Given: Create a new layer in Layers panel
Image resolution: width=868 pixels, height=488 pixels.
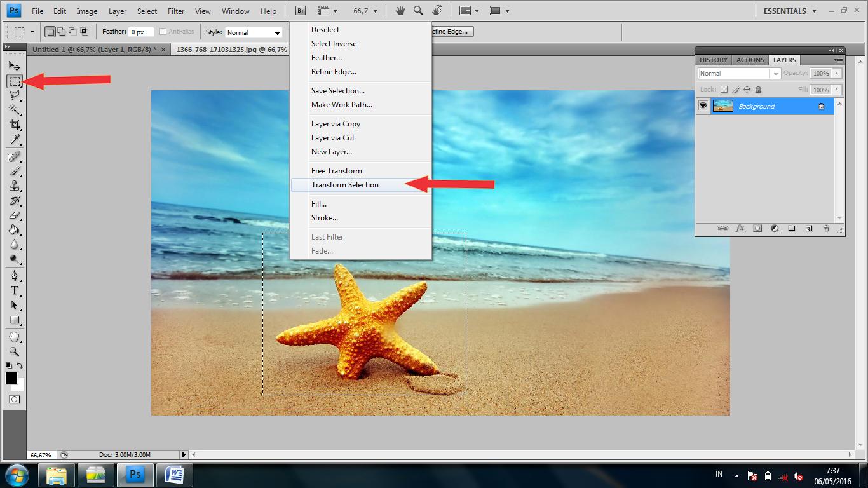Looking at the screenshot, I should (x=809, y=228).
